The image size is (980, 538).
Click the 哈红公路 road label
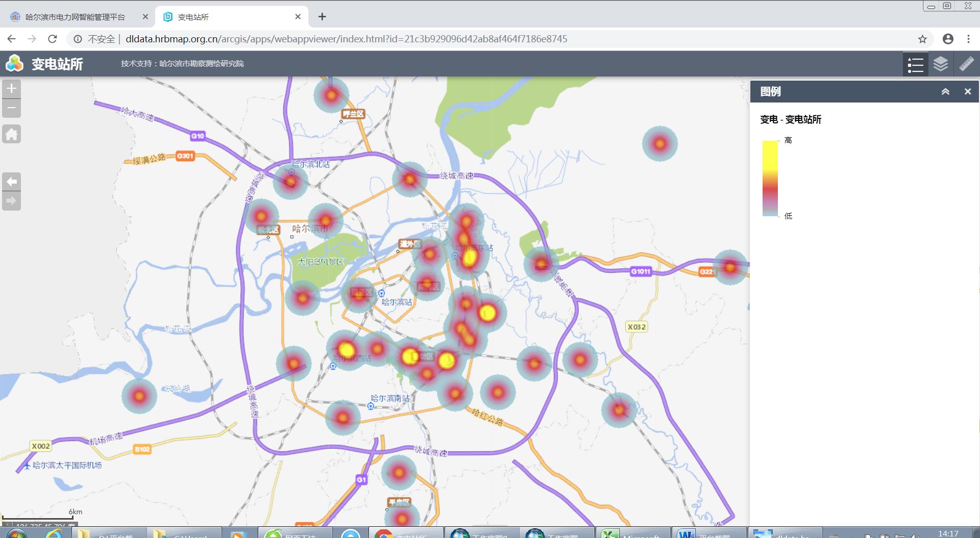(487, 417)
